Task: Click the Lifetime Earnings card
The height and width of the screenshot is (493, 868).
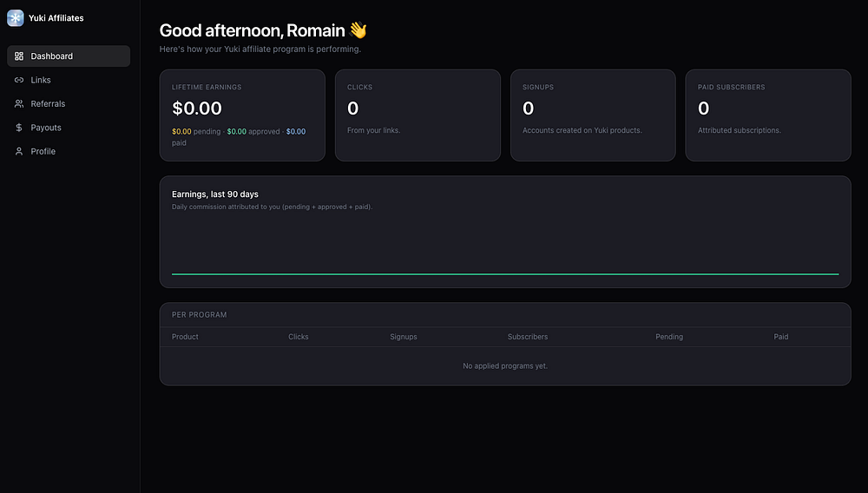Action: click(x=242, y=115)
